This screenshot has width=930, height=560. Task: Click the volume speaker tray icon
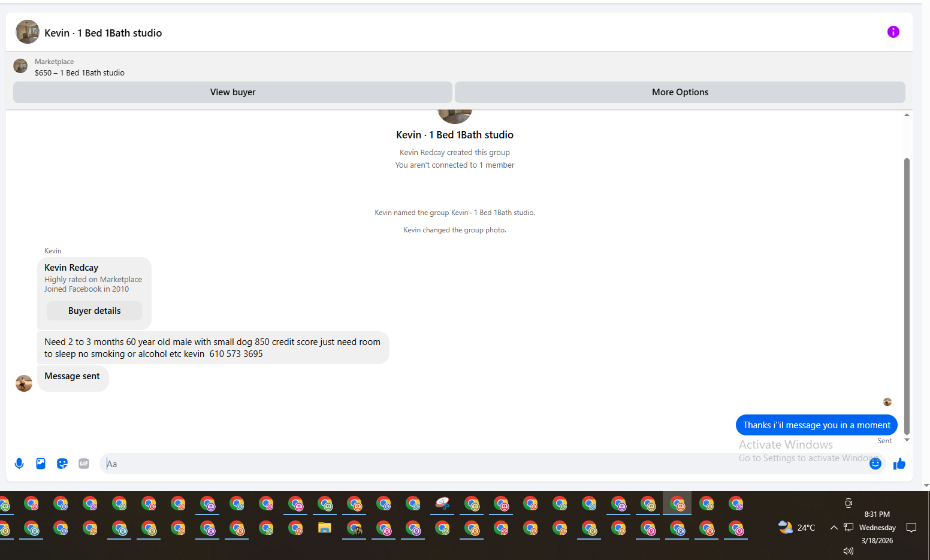(849, 551)
